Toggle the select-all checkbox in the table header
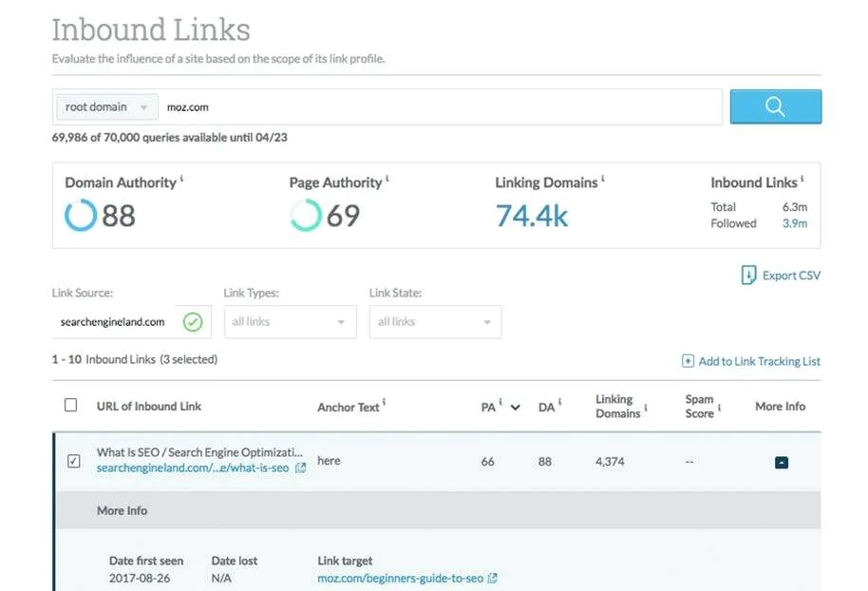The width and height of the screenshot is (868, 591). click(70, 404)
